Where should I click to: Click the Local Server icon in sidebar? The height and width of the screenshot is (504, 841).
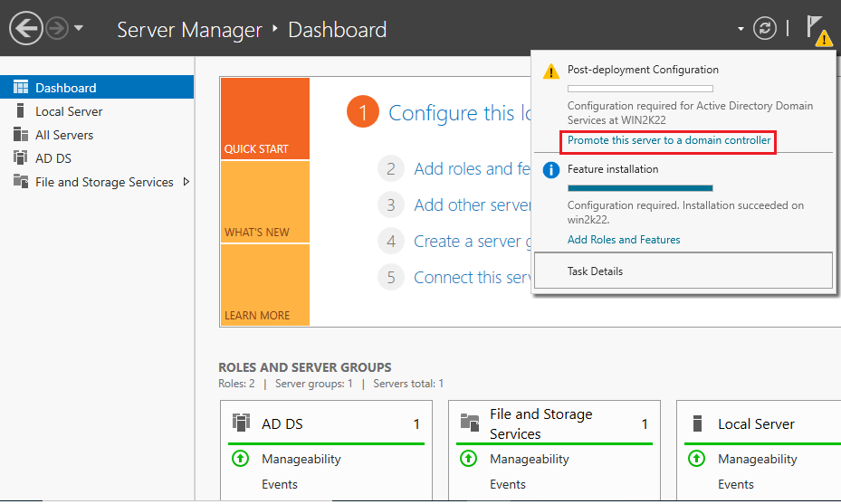(21, 110)
